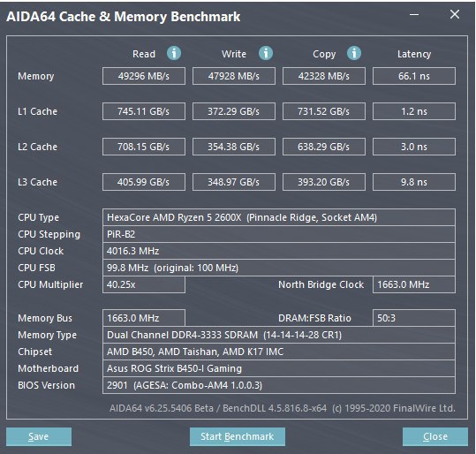Image resolution: width=476 pixels, height=454 pixels.
Task: Click the CPU Stepping field PiR-B2
Action: coord(279,234)
